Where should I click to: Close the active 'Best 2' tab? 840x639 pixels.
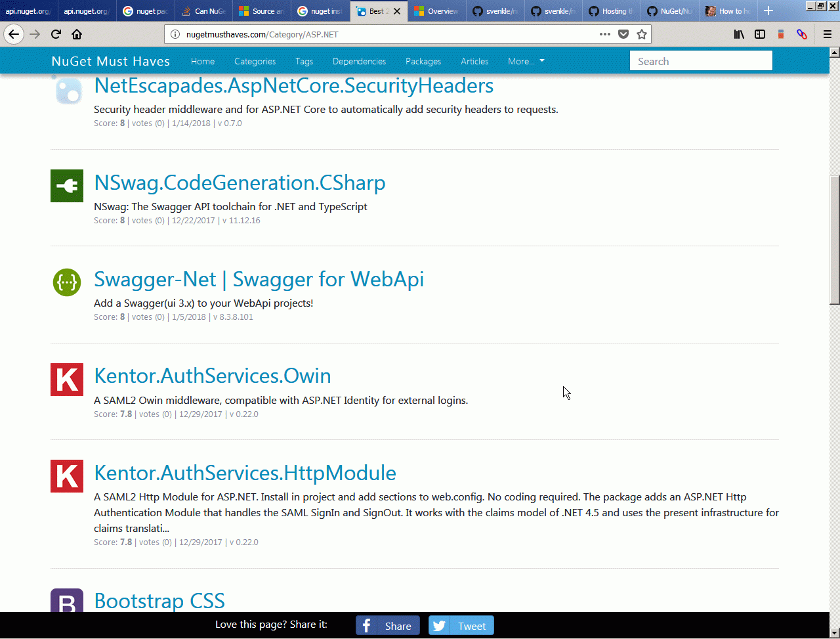(x=396, y=11)
